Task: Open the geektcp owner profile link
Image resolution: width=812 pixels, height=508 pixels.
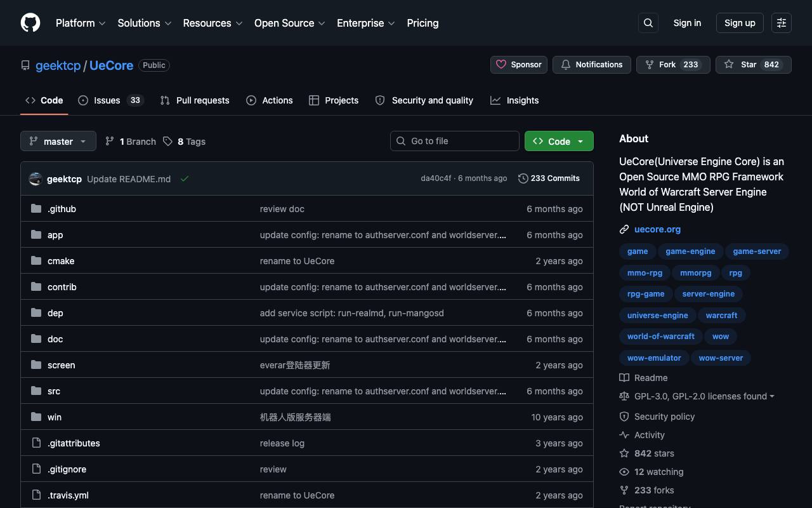Action: [x=58, y=65]
